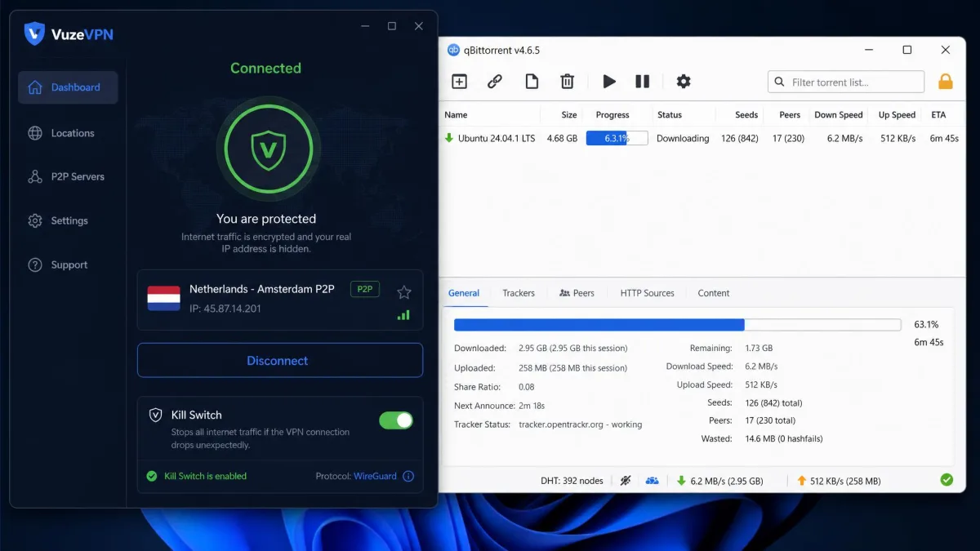This screenshot has height=551, width=980.
Task: Select the Ubuntu 24.04.1 LTS torrent row
Action: [x=702, y=138]
